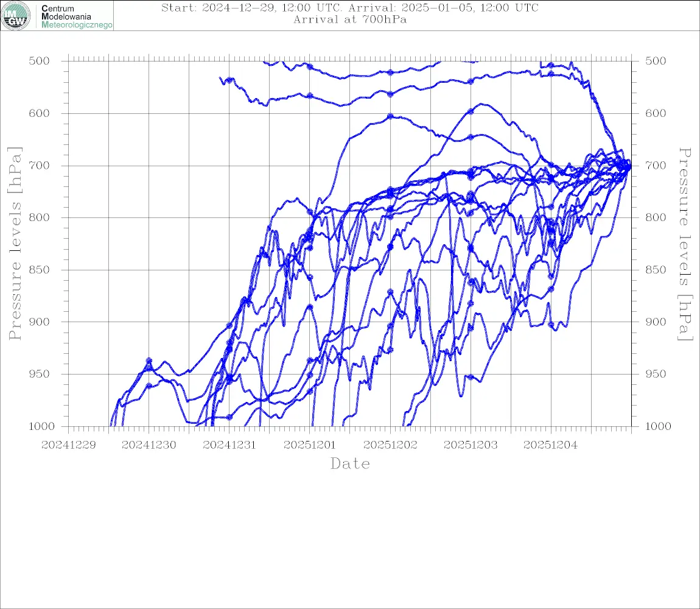Click the right axis 500 label
This screenshot has height=609, width=700.
(x=656, y=61)
